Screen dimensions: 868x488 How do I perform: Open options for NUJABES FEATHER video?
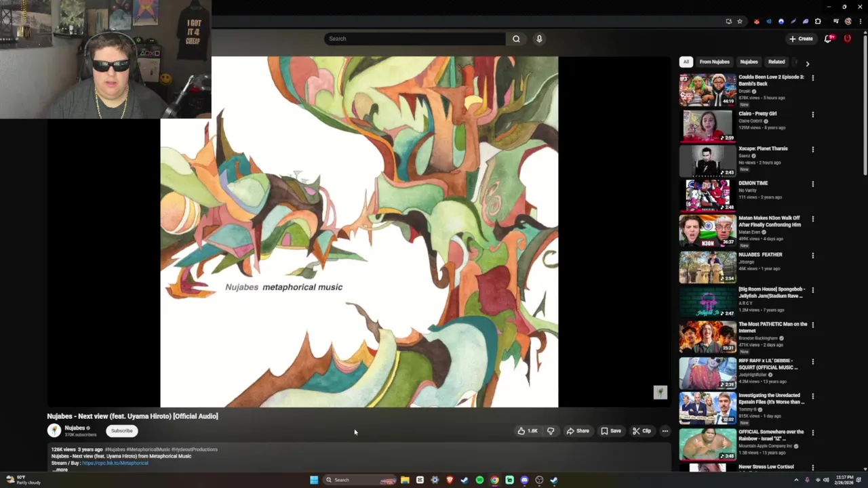[x=812, y=256]
